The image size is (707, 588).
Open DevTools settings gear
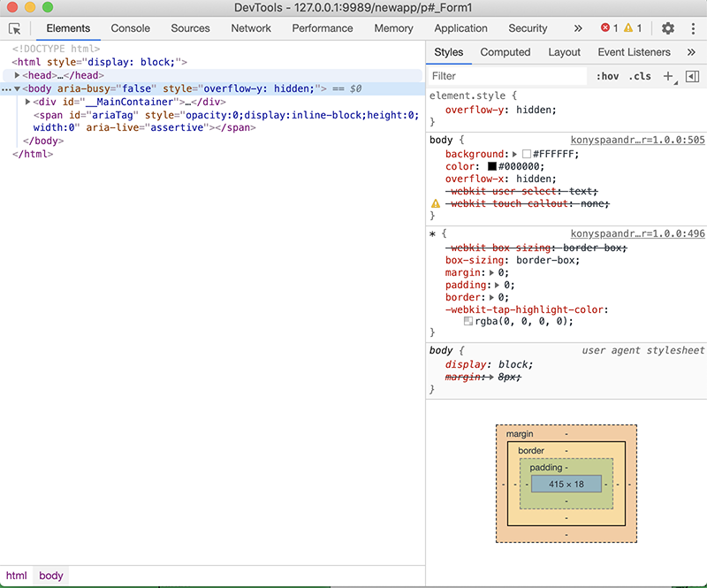point(667,28)
